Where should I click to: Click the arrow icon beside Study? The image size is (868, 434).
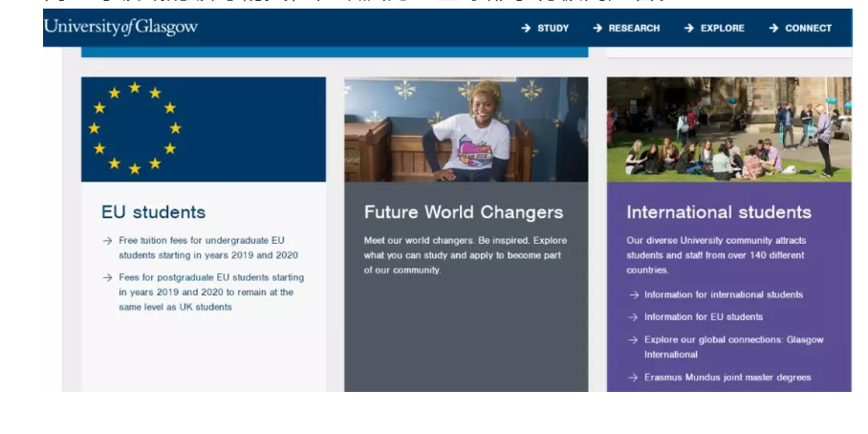tap(526, 29)
